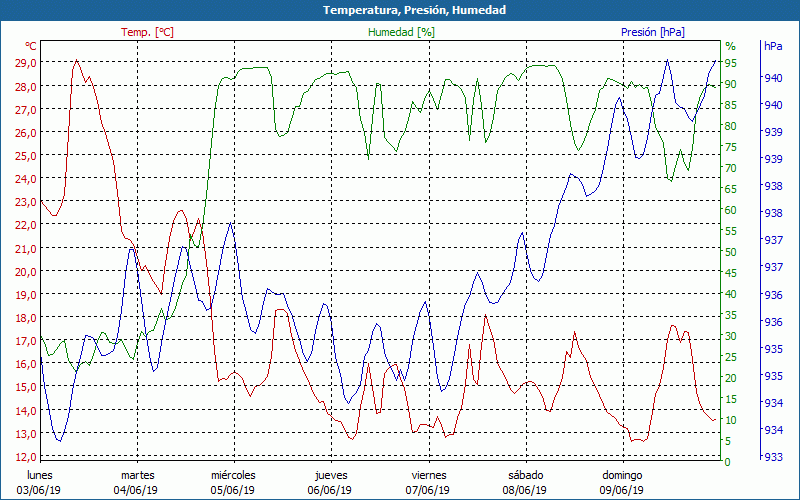
Task: Click temperature axis value "23,0"
Action: pyautogui.click(x=25, y=202)
